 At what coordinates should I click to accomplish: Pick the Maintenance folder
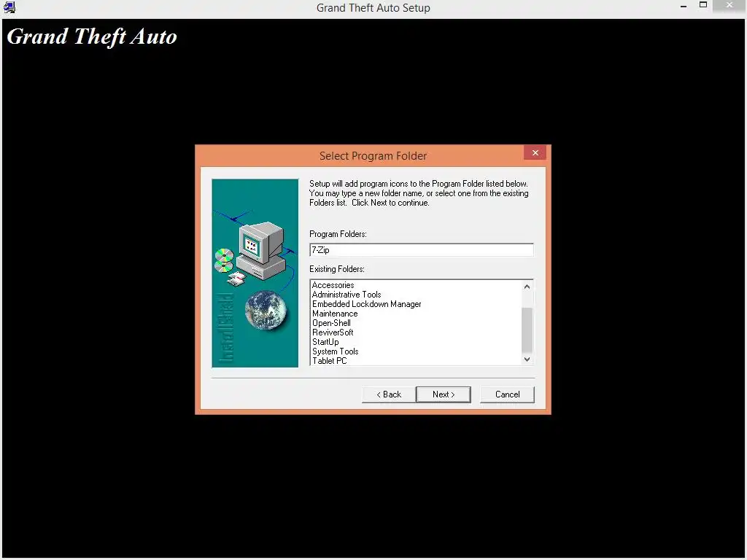(335, 314)
